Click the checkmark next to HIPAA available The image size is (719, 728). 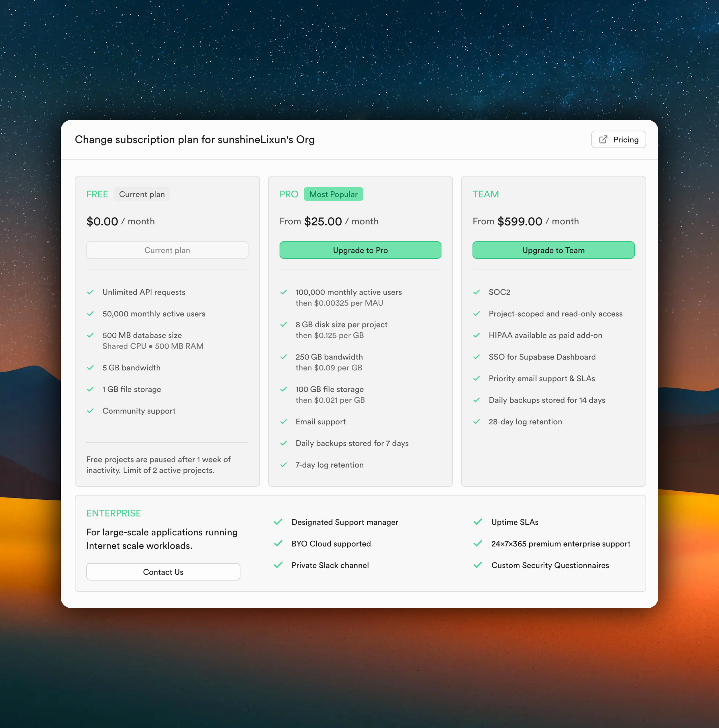pos(477,335)
